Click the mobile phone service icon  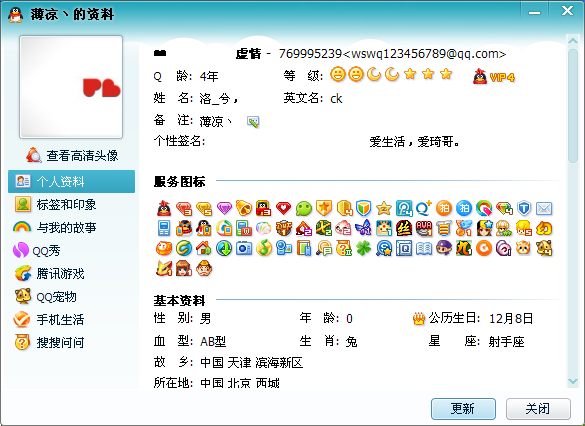pos(164,228)
